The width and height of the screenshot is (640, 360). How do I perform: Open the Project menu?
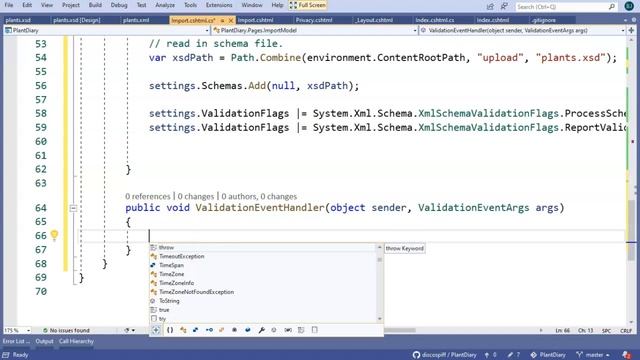tap(71, 5)
